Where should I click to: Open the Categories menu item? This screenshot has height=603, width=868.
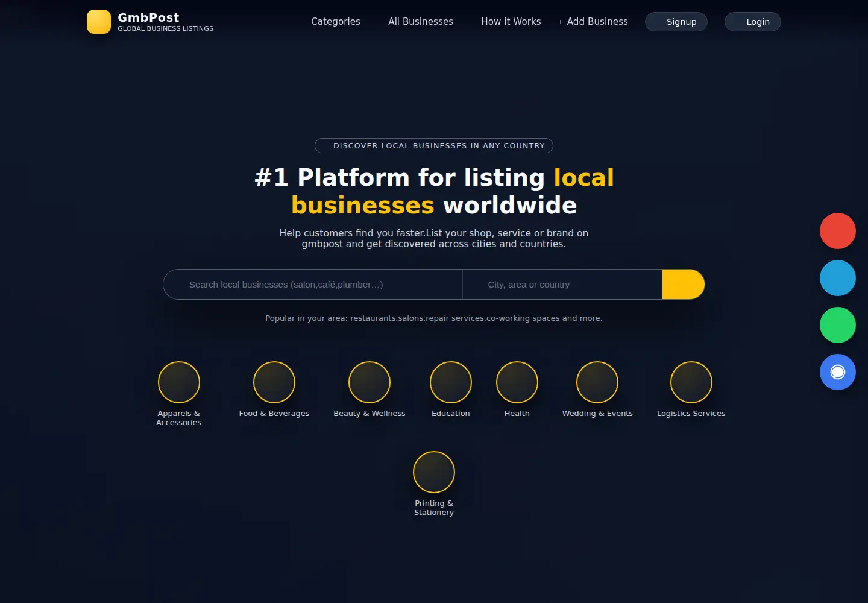(x=336, y=22)
